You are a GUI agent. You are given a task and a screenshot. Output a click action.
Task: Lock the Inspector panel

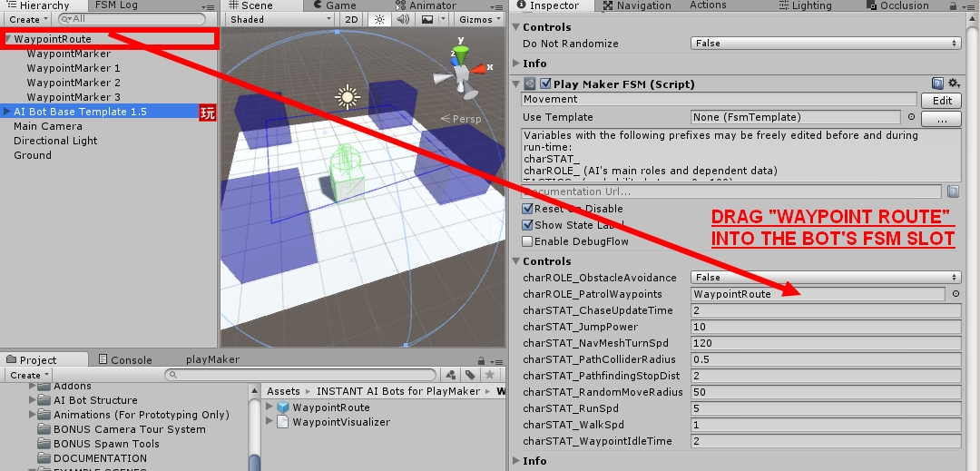(953, 5)
